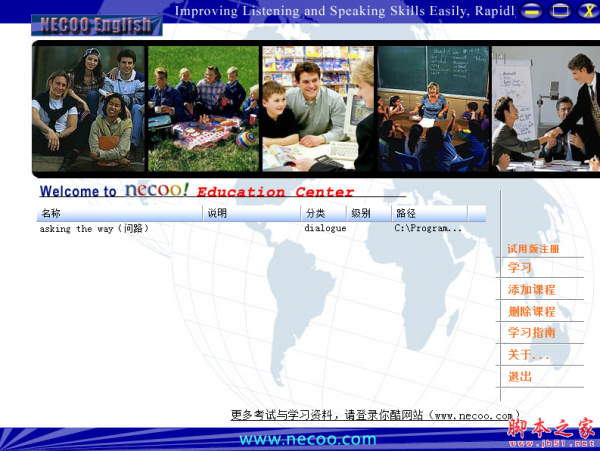
Task: Click the classroom blackboard photo thumbnail
Action: (433, 109)
